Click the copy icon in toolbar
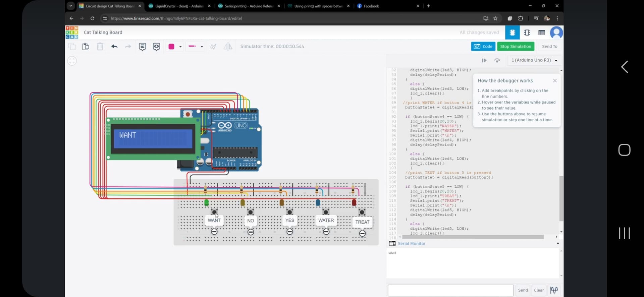 pyautogui.click(x=72, y=47)
